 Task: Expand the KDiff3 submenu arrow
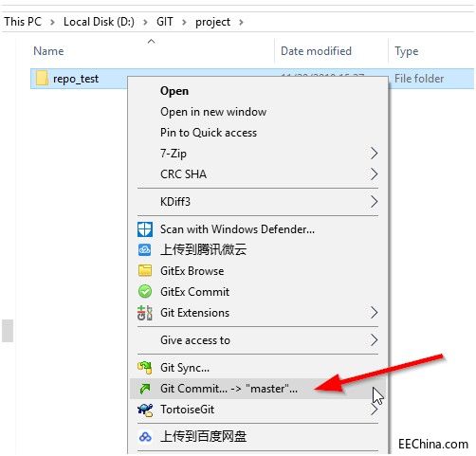(x=374, y=202)
